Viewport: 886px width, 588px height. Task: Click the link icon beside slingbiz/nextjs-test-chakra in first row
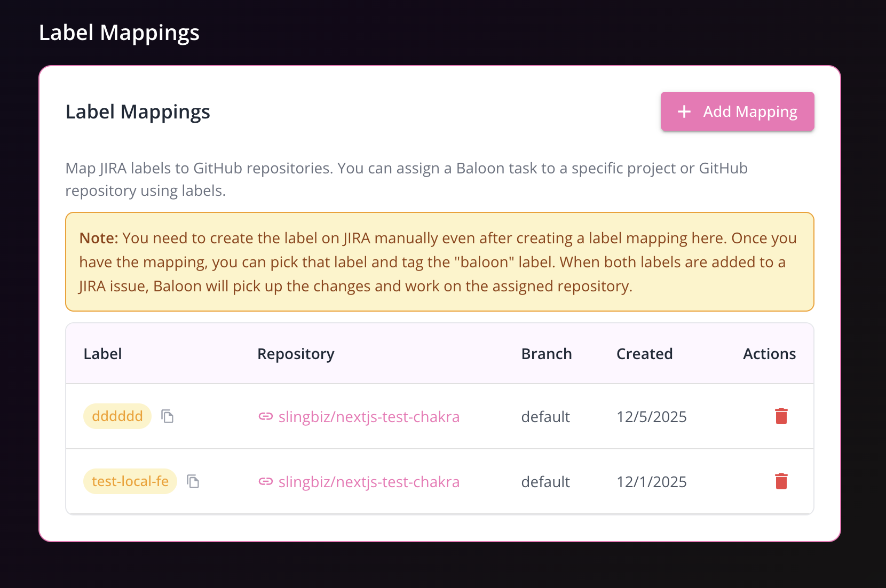pyautogui.click(x=266, y=417)
